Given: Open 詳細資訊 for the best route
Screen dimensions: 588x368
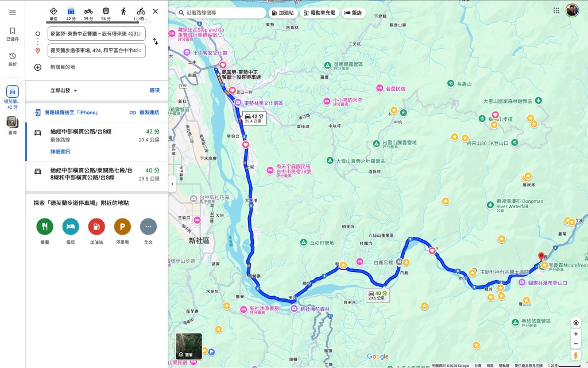Looking at the screenshot, I should coord(60,152).
